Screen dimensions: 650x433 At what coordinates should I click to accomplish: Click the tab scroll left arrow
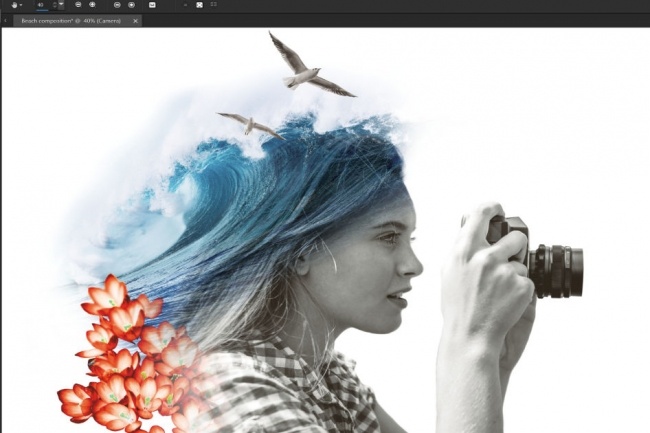5,20
